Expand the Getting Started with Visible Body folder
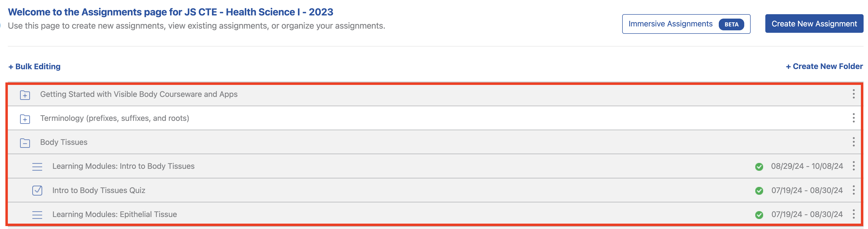Viewport: 868px width, 229px height. point(25,95)
